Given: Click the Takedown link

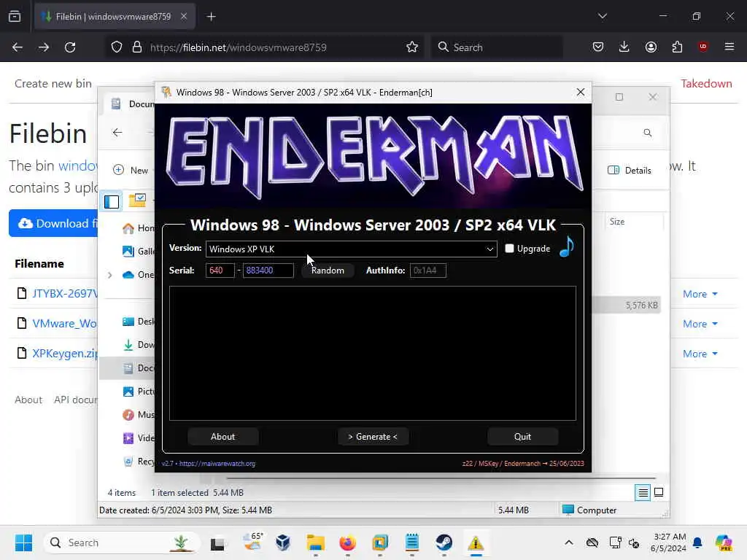Looking at the screenshot, I should (x=706, y=83).
